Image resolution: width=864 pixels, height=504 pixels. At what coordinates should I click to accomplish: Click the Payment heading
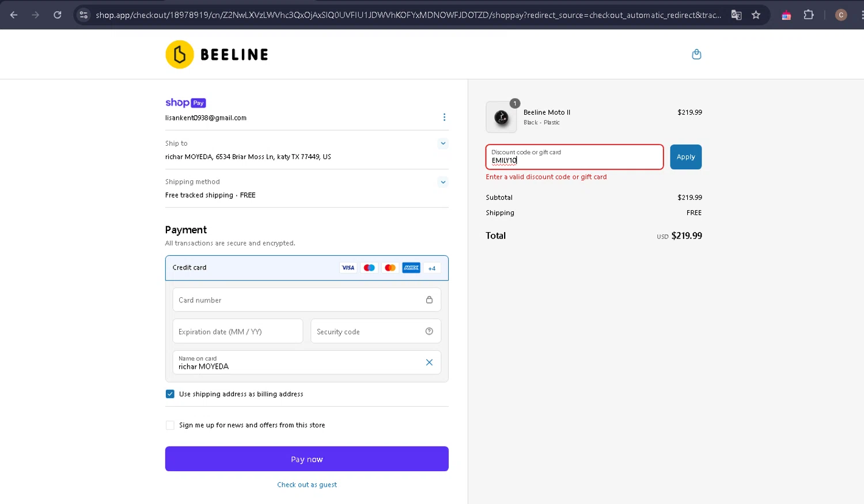pos(186,230)
